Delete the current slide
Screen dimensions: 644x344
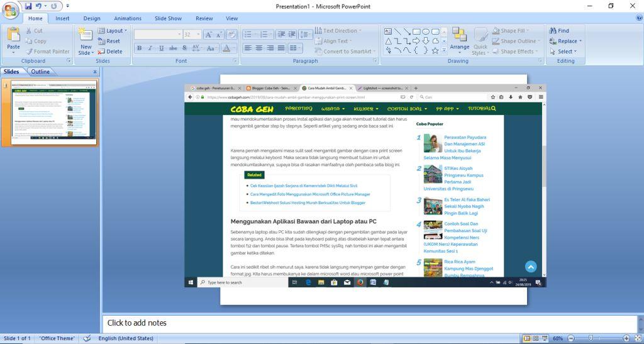110,52
